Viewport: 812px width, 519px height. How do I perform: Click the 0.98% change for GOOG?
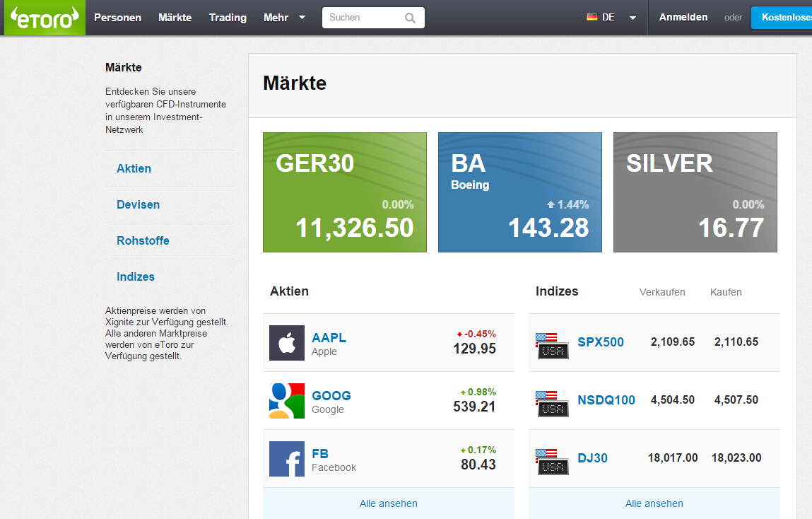click(x=478, y=392)
